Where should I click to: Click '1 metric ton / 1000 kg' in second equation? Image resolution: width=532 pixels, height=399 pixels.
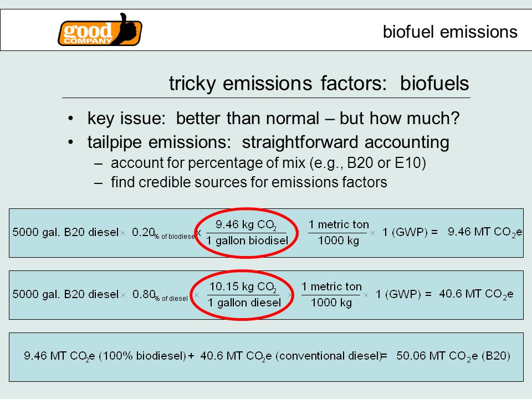(x=331, y=294)
